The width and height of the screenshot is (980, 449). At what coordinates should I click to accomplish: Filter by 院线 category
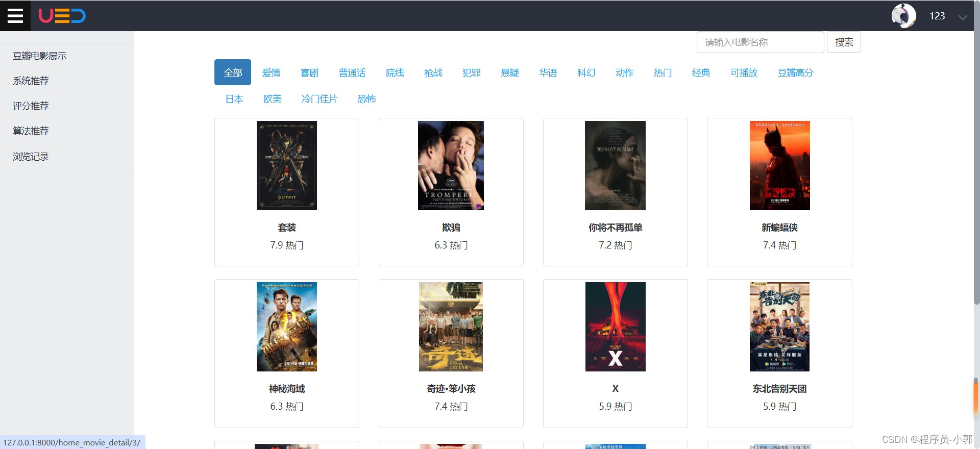pyautogui.click(x=395, y=72)
